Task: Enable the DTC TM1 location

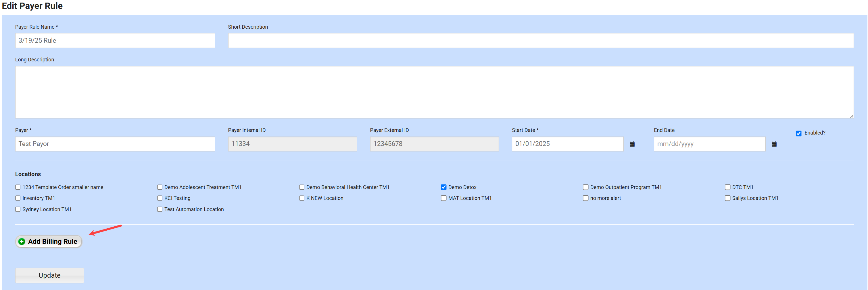Action: (727, 187)
